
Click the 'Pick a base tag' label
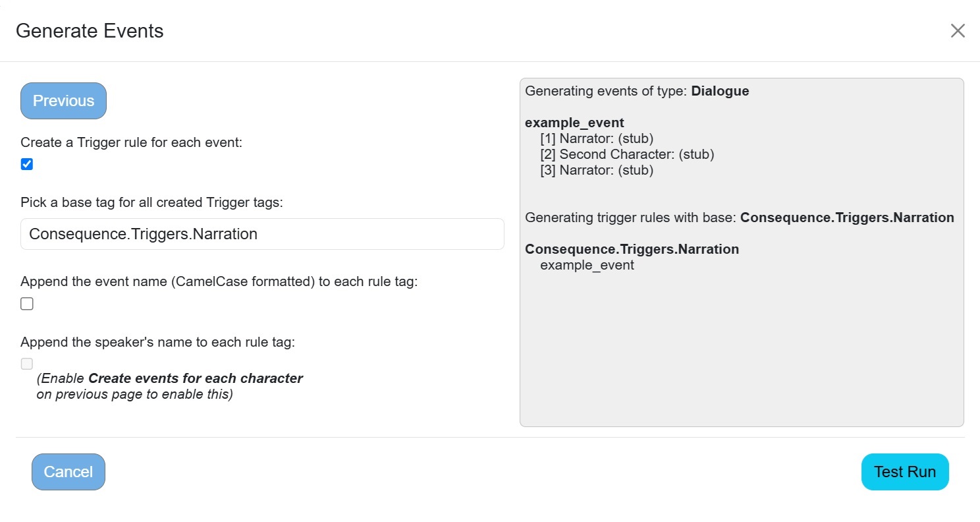click(151, 202)
